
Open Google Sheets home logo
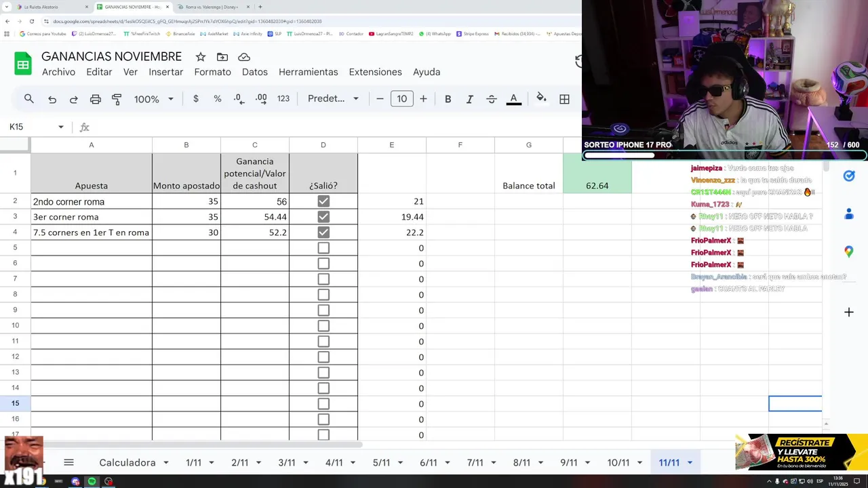tap(23, 64)
